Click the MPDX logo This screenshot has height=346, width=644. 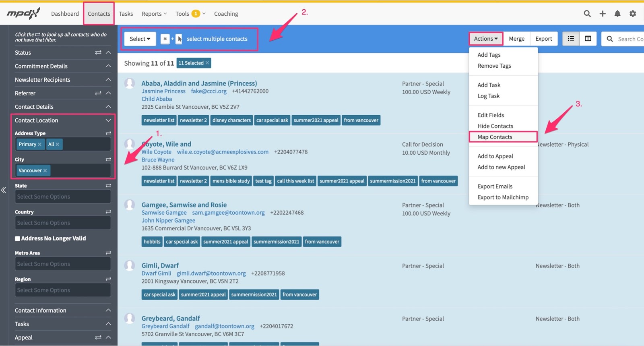pos(24,14)
